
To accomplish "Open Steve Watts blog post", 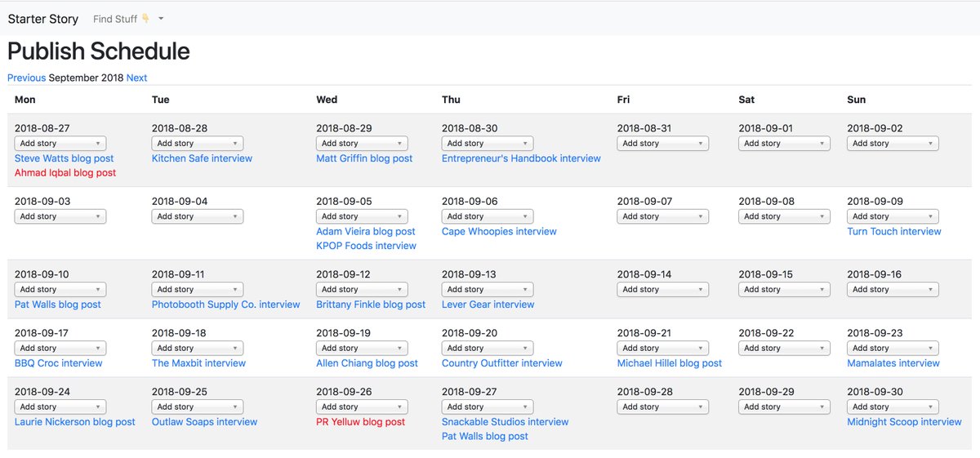I will 65,158.
